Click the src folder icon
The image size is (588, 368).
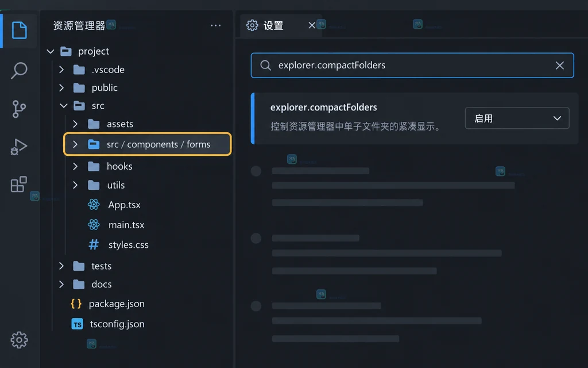click(x=79, y=106)
